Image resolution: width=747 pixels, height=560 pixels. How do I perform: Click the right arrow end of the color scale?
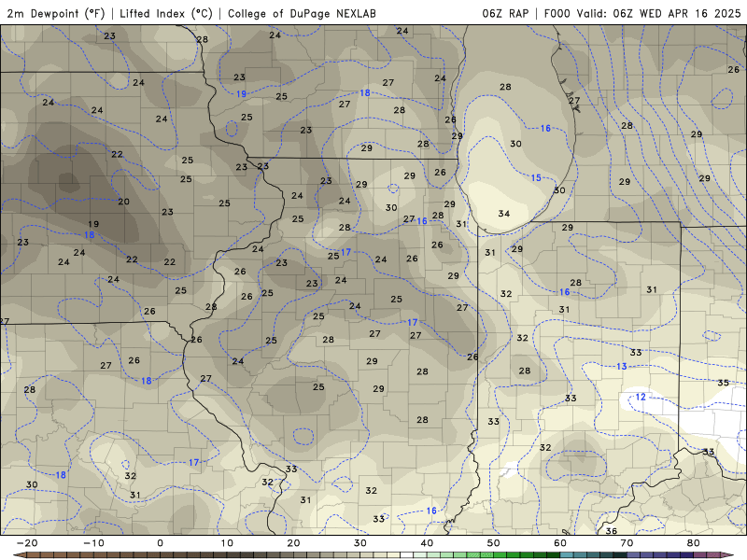(728, 555)
